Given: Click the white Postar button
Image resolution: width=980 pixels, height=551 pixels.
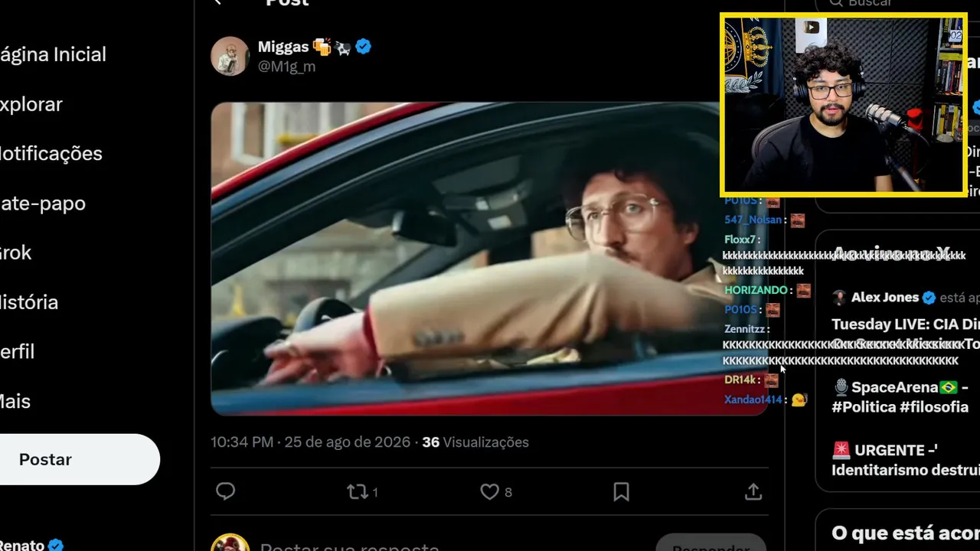Looking at the screenshot, I should [80, 459].
